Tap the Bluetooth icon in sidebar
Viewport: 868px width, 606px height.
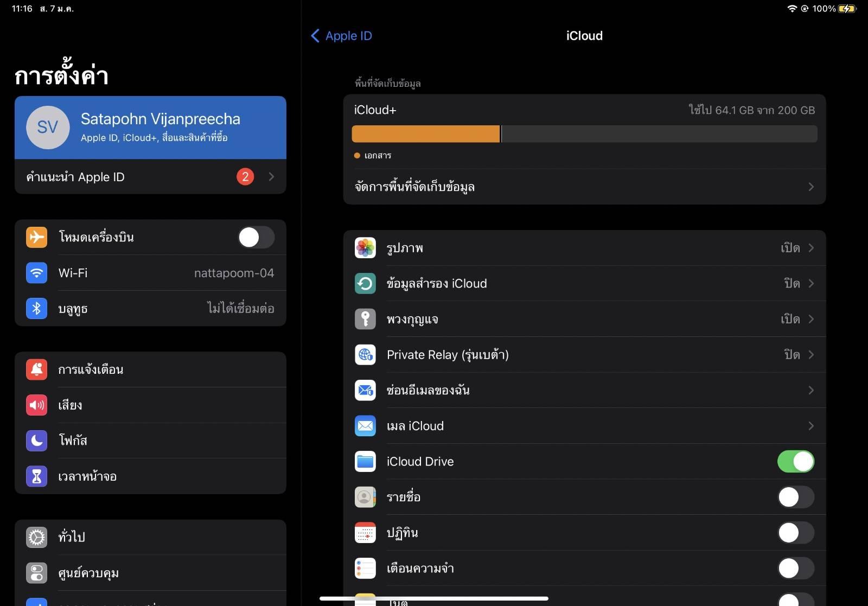click(x=36, y=308)
